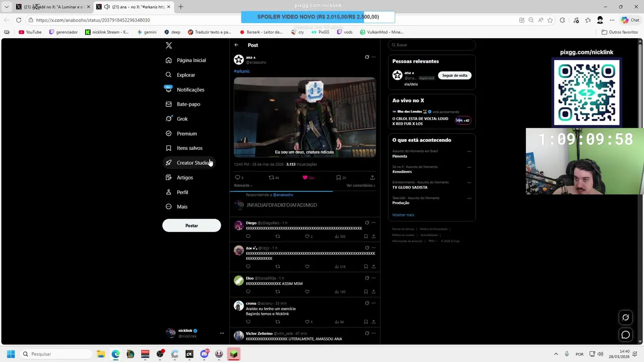The height and width of the screenshot is (362, 644).
Task: Repost Diego's reply
Action: pyautogui.click(x=277, y=236)
